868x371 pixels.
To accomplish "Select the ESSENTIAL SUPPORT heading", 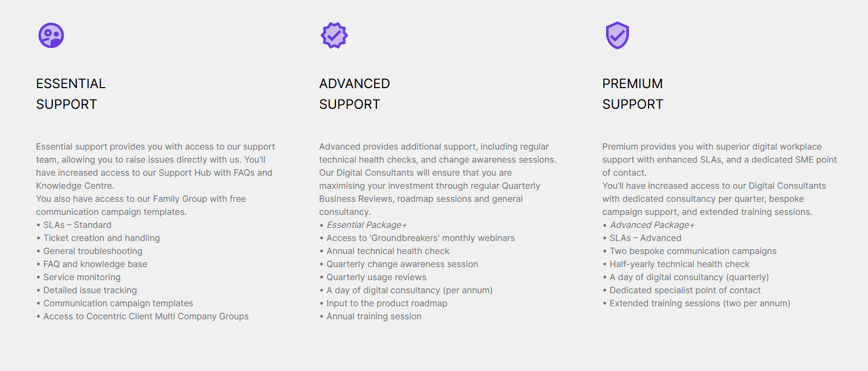I will click(x=71, y=94).
